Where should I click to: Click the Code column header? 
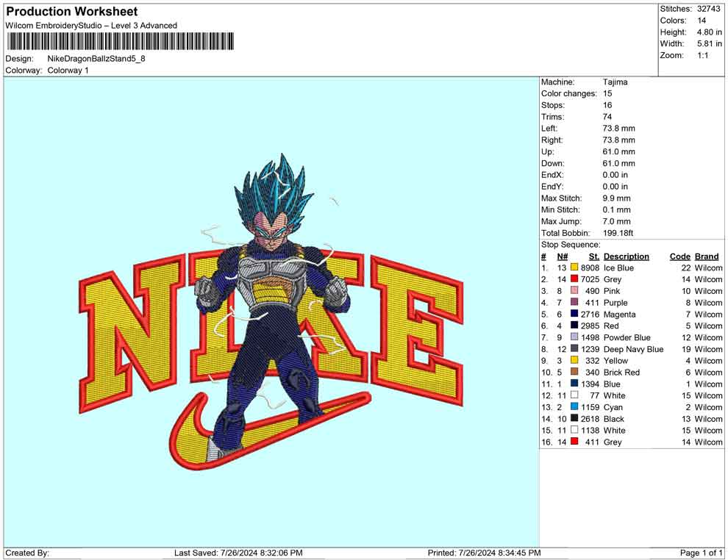tap(679, 256)
